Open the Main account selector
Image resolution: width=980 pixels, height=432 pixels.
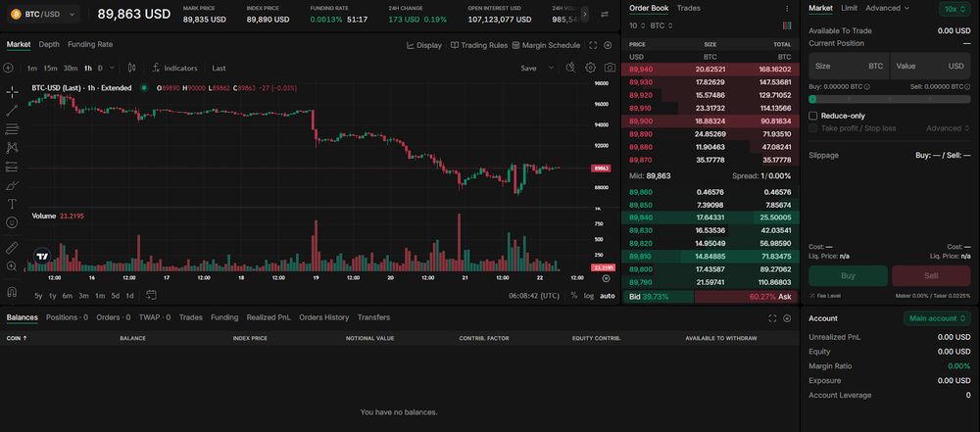937,318
